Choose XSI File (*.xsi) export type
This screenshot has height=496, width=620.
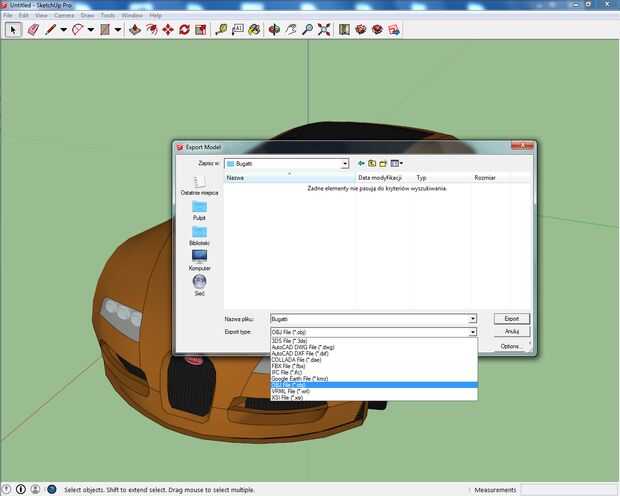point(374,397)
